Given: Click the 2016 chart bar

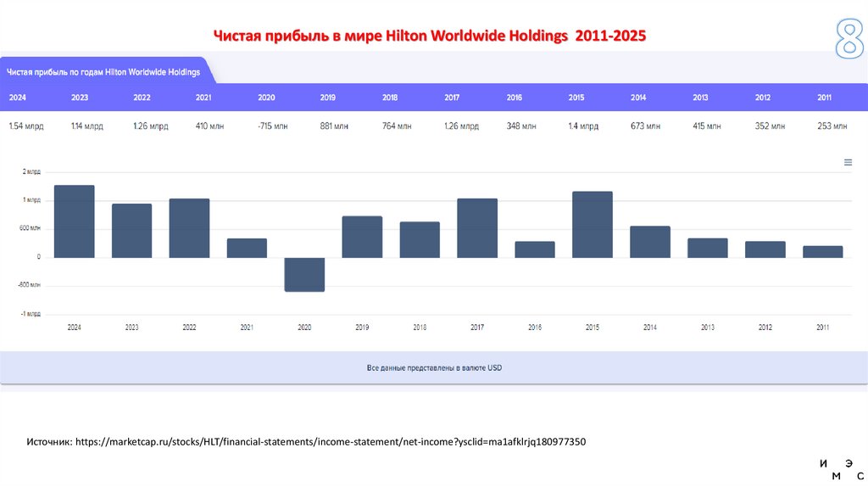Looking at the screenshot, I should coord(535,249).
